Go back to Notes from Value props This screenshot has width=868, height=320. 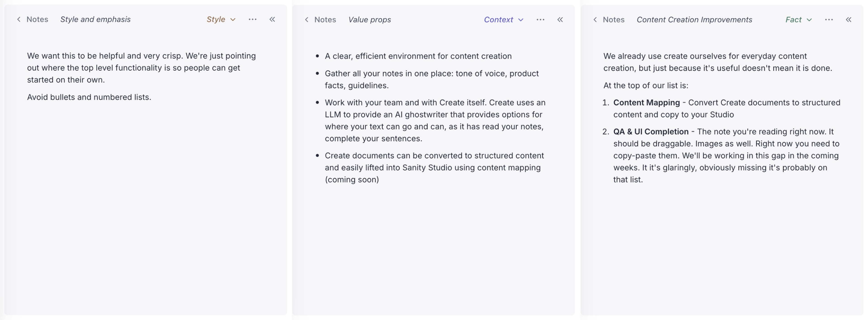(325, 20)
